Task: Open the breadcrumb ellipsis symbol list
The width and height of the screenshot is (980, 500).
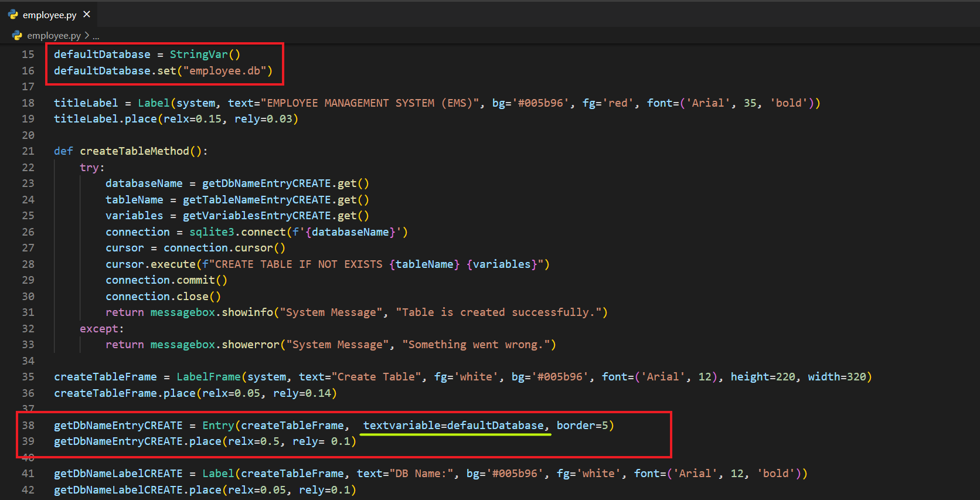Action: [x=96, y=36]
